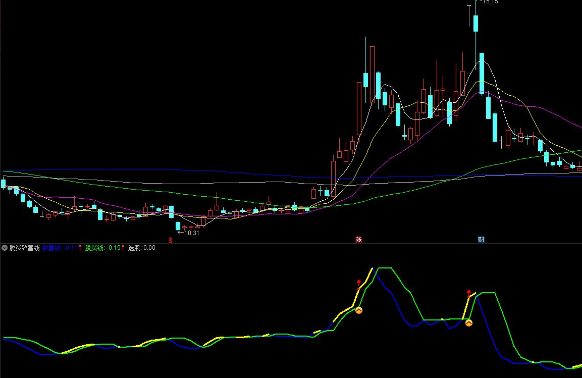
Task: Select the green indicator value 0.15
Action: (114, 248)
